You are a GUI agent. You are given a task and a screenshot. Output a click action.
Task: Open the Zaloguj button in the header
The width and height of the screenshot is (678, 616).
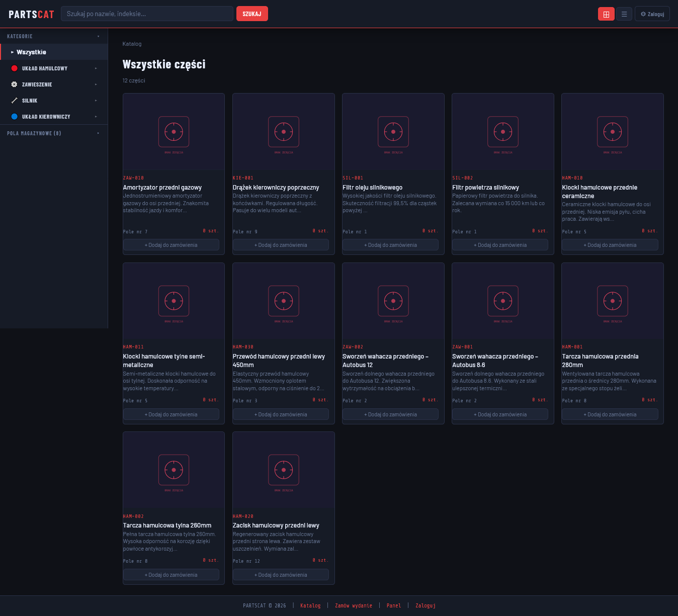pos(652,14)
